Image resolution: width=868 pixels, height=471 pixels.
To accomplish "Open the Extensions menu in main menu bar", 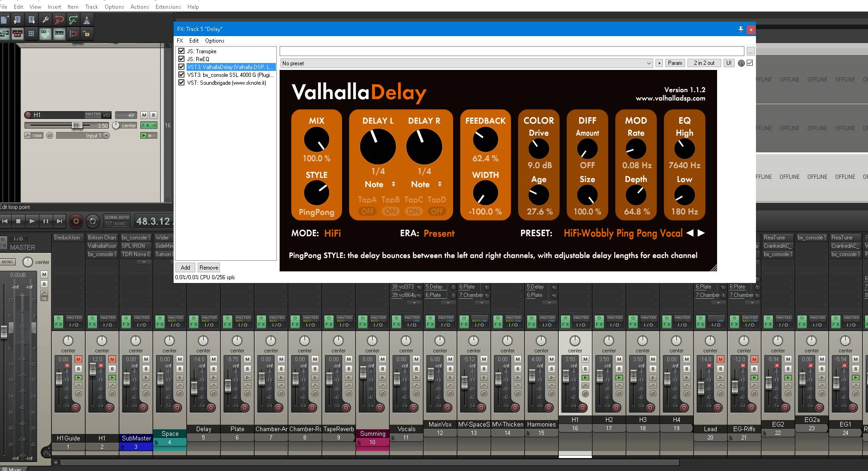I will click(x=168, y=7).
